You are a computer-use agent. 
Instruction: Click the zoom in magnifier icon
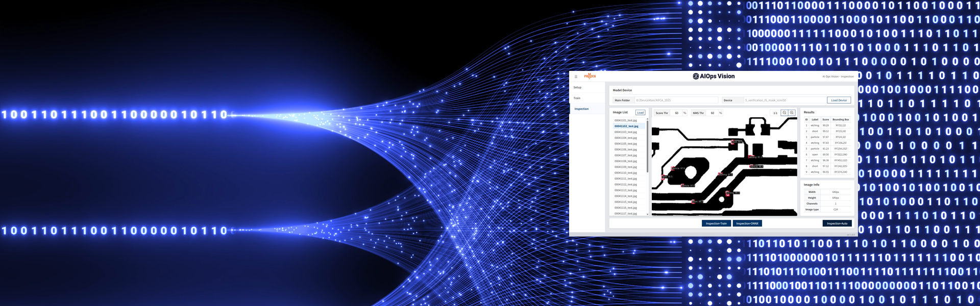pyautogui.click(x=792, y=113)
